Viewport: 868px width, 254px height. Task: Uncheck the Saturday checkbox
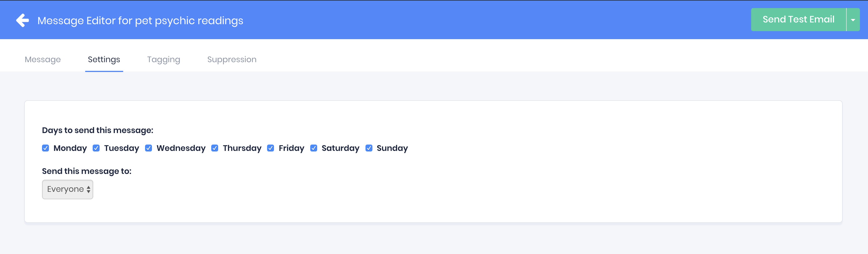click(x=314, y=148)
